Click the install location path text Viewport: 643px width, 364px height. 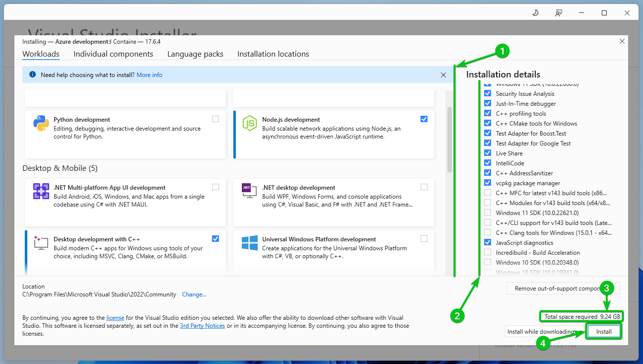(x=99, y=294)
